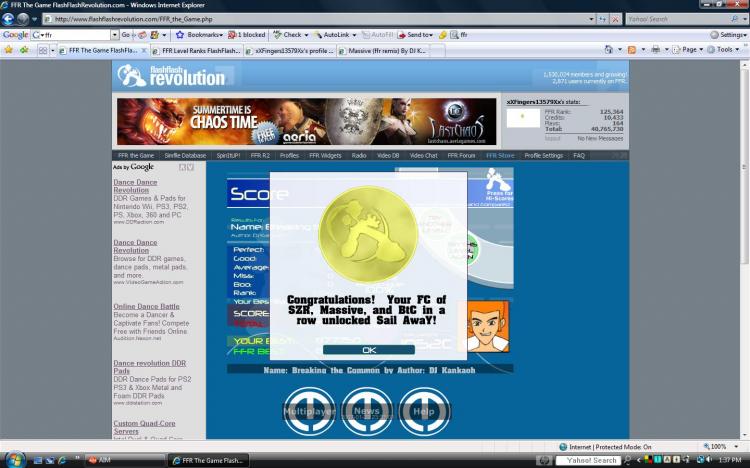Click the Internet Explorer quick launch icon

pos(62,460)
